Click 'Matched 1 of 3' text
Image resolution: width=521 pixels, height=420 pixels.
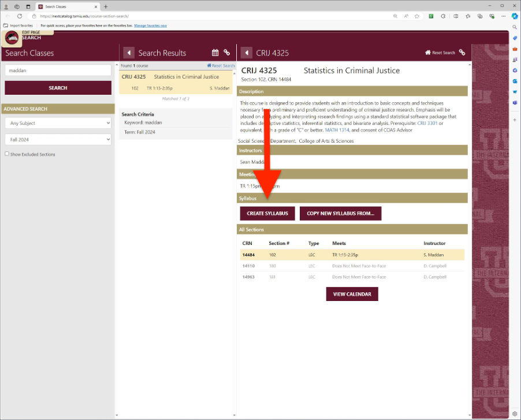point(176,99)
